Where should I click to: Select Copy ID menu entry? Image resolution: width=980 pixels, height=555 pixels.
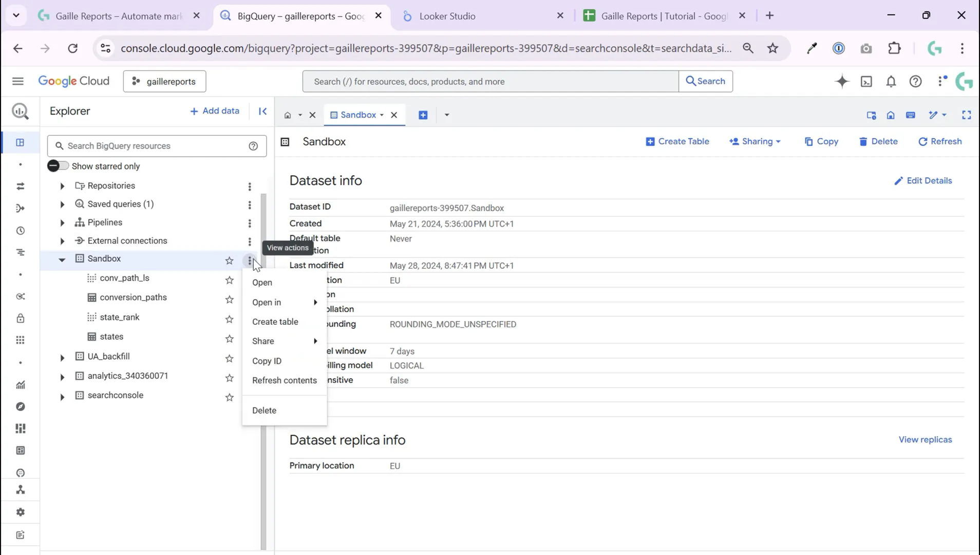point(285,361)
